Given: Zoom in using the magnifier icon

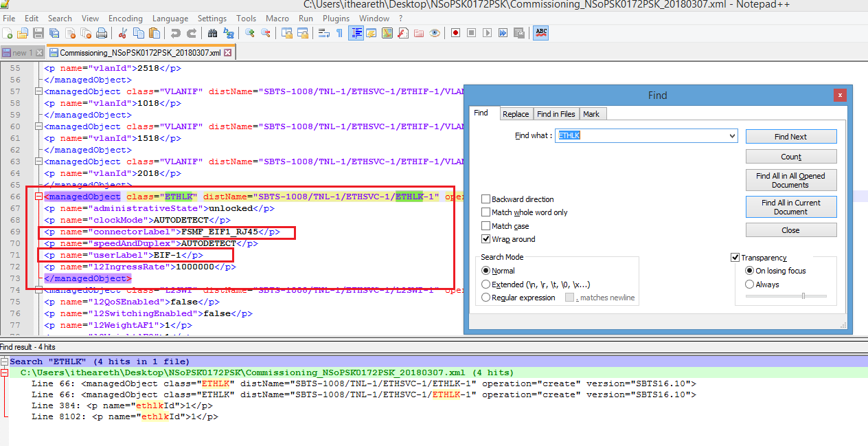Looking at the screenshot, I should (x=251, y=32).
